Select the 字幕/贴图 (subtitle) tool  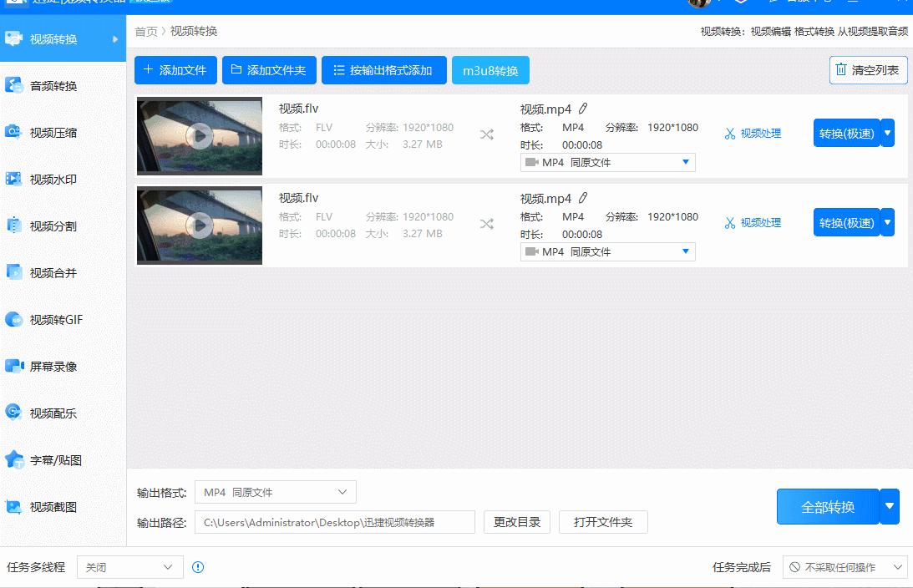point(52,459)
